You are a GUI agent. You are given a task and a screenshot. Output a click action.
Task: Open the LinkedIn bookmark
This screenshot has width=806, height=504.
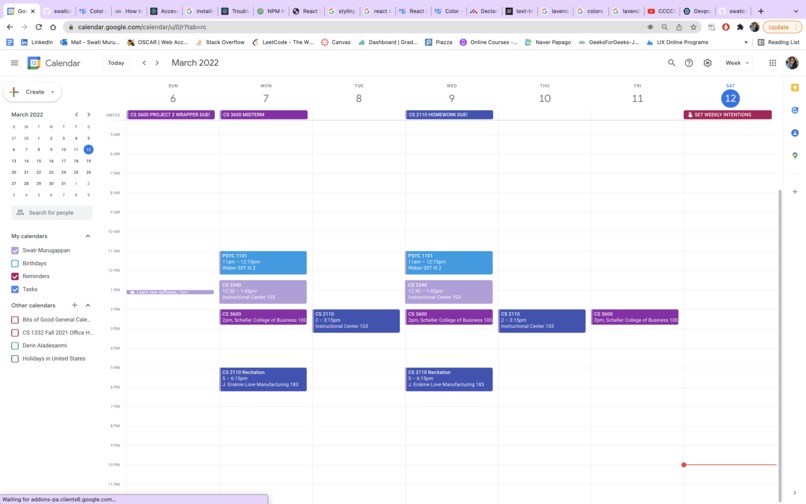click(36, 42)
